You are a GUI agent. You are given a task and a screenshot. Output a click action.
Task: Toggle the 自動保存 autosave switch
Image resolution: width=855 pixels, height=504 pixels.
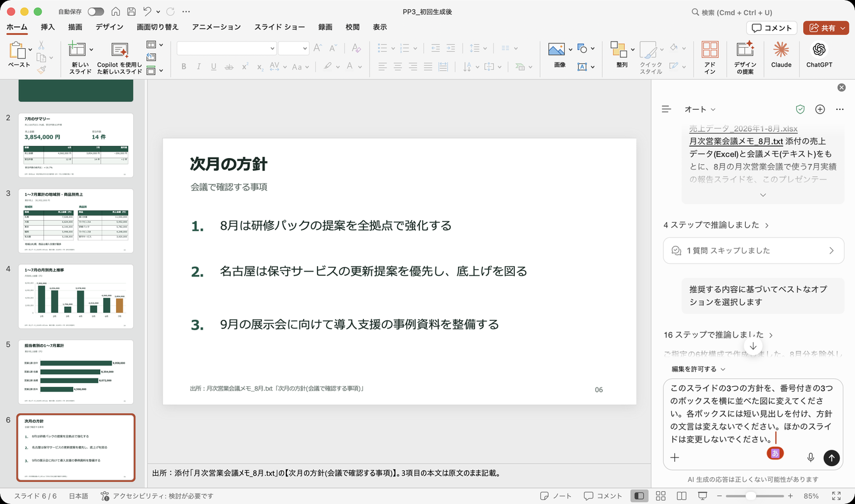(x=96, y=12)
